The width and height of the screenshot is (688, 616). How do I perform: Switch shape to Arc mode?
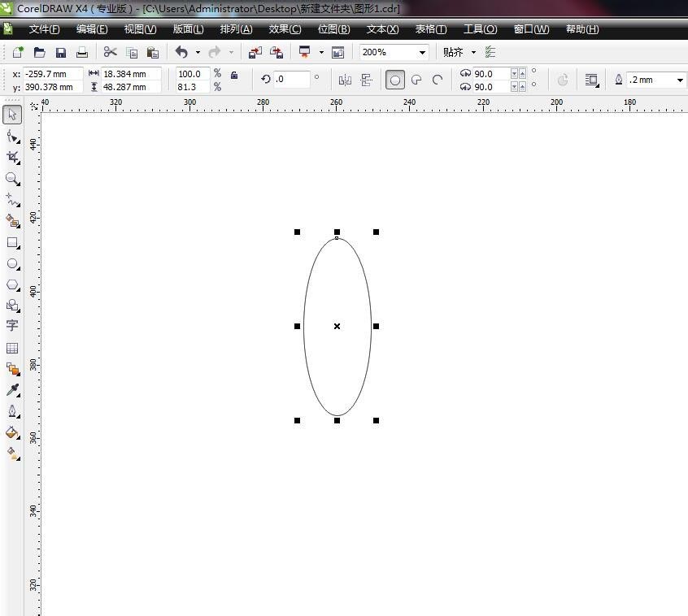(438, 80)
